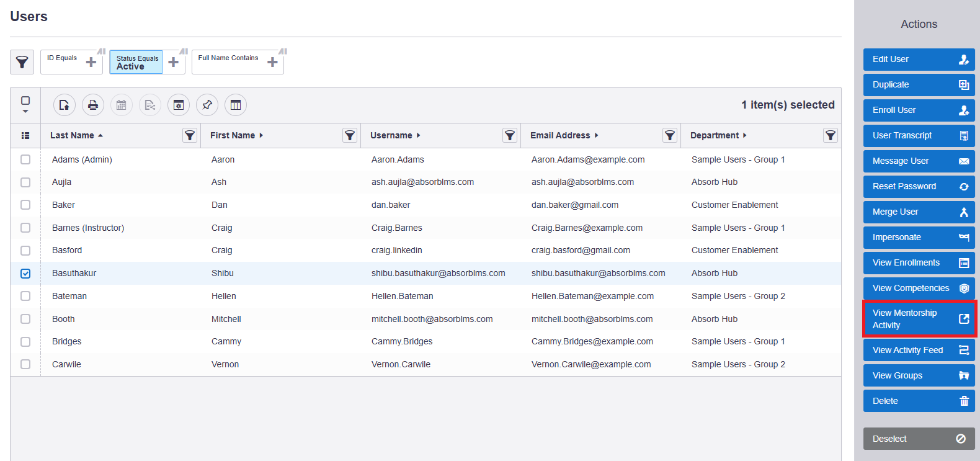Click the main filter funnel button
This screenshot has width=980, height=461.
coord(22,62)
